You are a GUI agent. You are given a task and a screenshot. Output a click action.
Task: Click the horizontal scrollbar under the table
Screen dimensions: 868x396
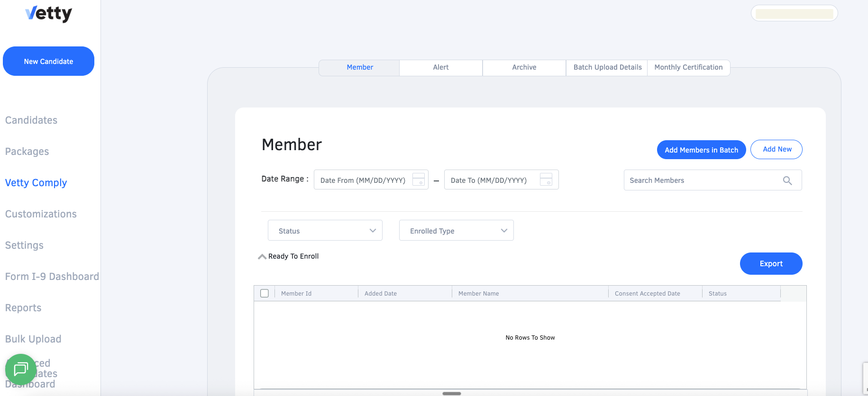(x=451, y=393)
